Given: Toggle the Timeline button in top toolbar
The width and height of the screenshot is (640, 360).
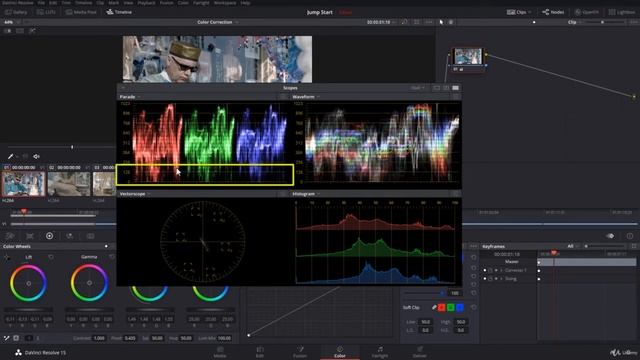Looking at the screenshot, I should pos(119,12).
